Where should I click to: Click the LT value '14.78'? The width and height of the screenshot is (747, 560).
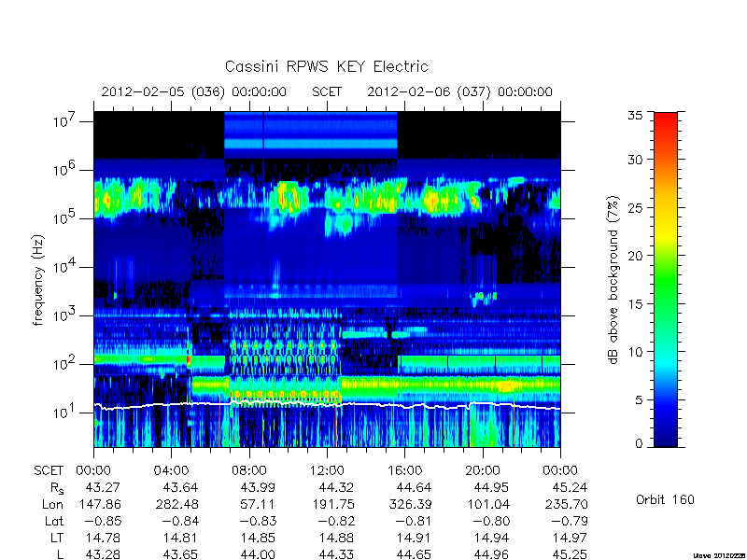(103, 538)
